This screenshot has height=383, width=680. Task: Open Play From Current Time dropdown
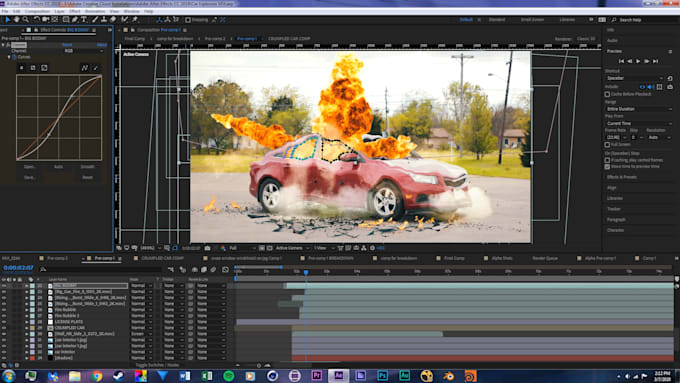pyautogui.click(x=639, y=124)
